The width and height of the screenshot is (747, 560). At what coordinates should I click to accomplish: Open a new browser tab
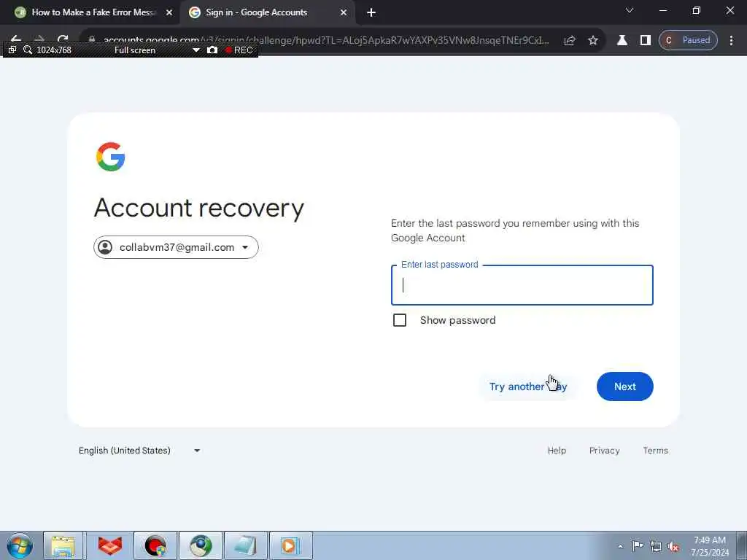point(371,13)
